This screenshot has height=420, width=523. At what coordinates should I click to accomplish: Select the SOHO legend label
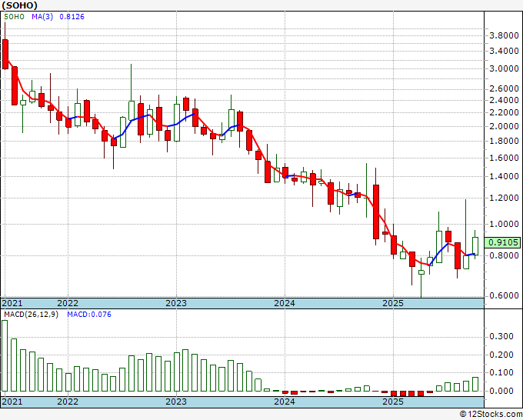pyautogui.click(x=14, y=17)
